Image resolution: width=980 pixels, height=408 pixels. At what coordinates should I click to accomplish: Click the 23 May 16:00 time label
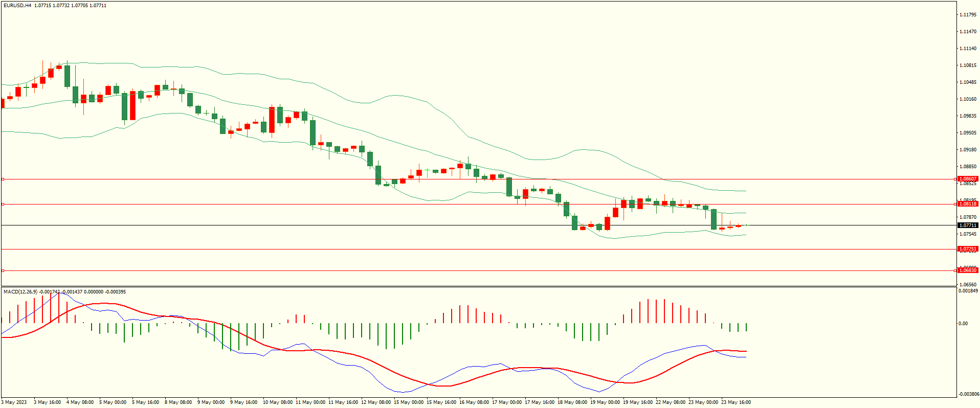click(x=736, y=402)
